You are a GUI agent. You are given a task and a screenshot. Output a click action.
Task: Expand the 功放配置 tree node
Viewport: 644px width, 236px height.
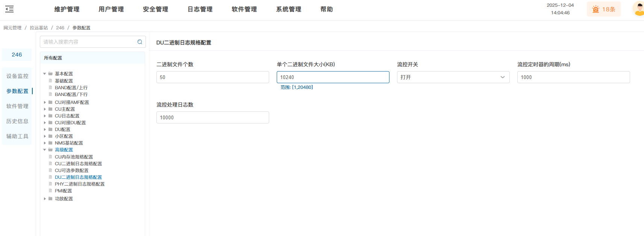tap(45, 199)
